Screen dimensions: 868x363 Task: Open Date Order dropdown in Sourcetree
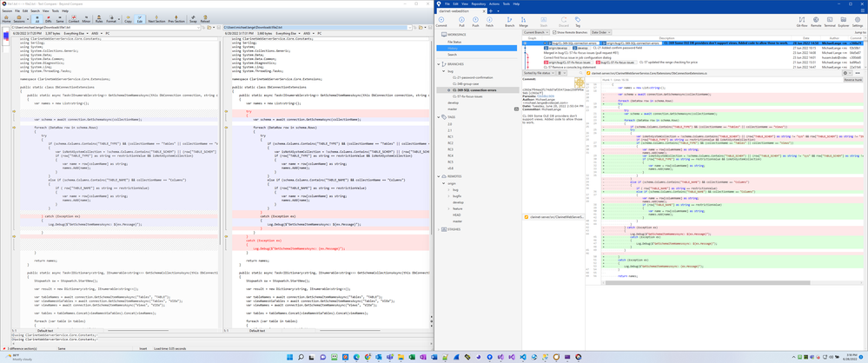pyautogui.click(x=600, y=33)
